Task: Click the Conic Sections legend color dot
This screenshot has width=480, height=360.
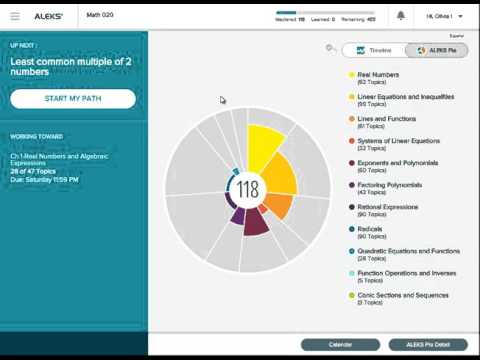Action: pos(351,295)
